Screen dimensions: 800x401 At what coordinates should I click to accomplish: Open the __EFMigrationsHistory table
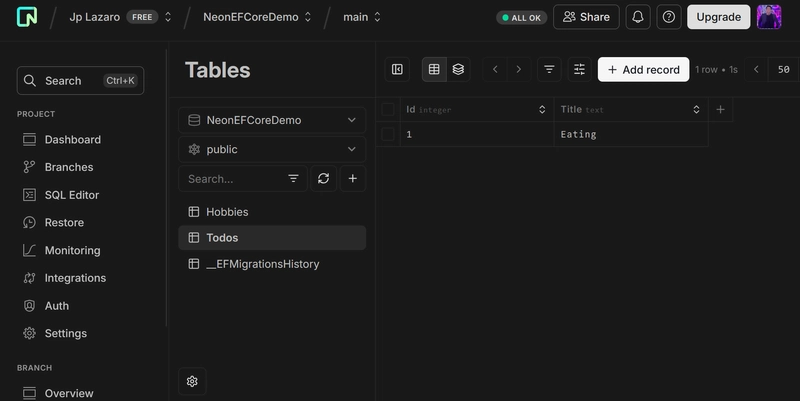(x=272, y=264)
